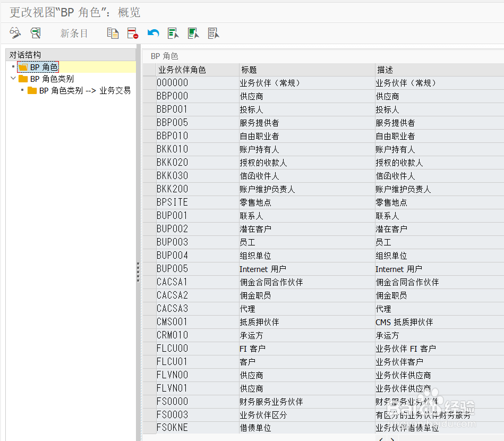Image resolution: width=504 pixels, height=441 pixels.
Task: Click the copy-as entry icon
Action: [112, 33]
